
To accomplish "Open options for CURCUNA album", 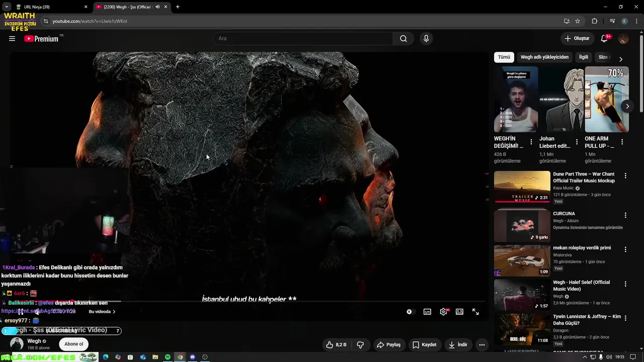I will click(x=625, y=215).
